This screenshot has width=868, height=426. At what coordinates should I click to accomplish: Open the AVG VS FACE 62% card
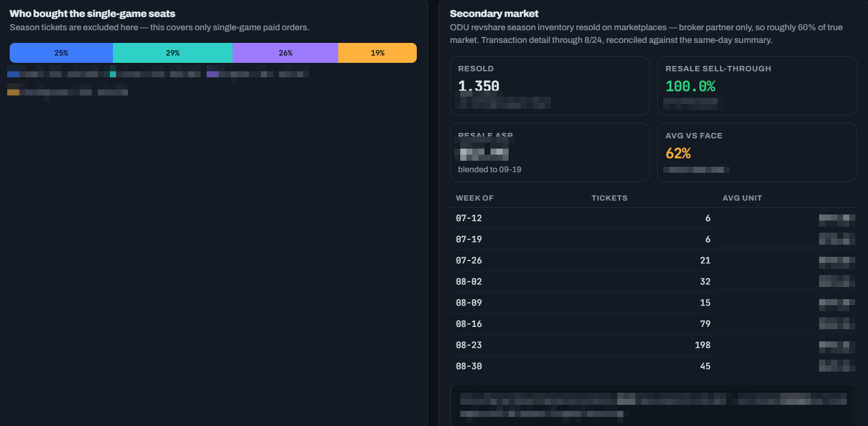(757, 152)
